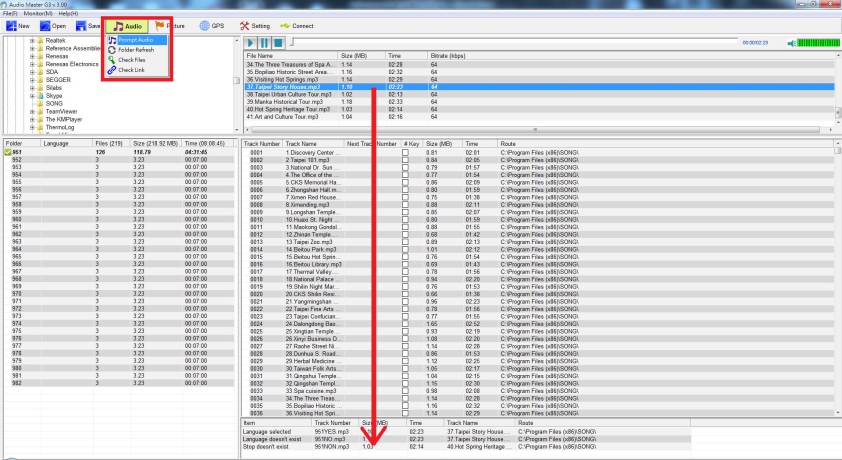This screenshot has height=460, width=842.
Task: Sort folder list by Language header
Action: click(x=66, y=144)
